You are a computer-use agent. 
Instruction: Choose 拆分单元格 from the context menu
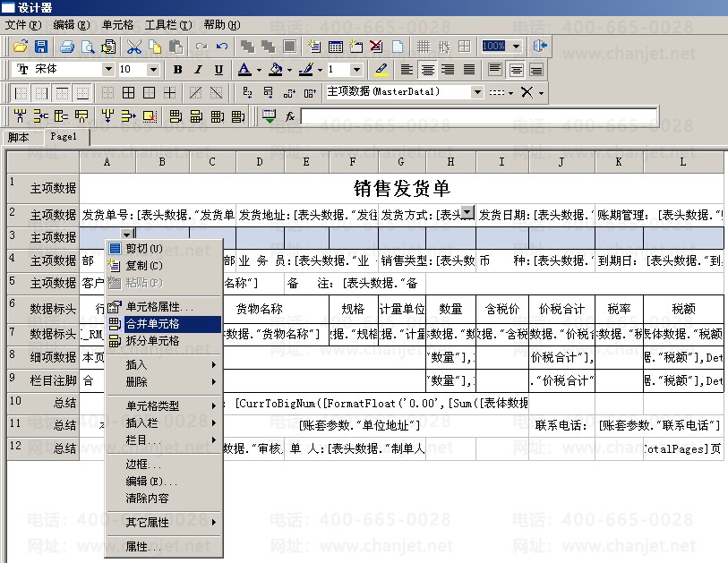click(152, 341)
